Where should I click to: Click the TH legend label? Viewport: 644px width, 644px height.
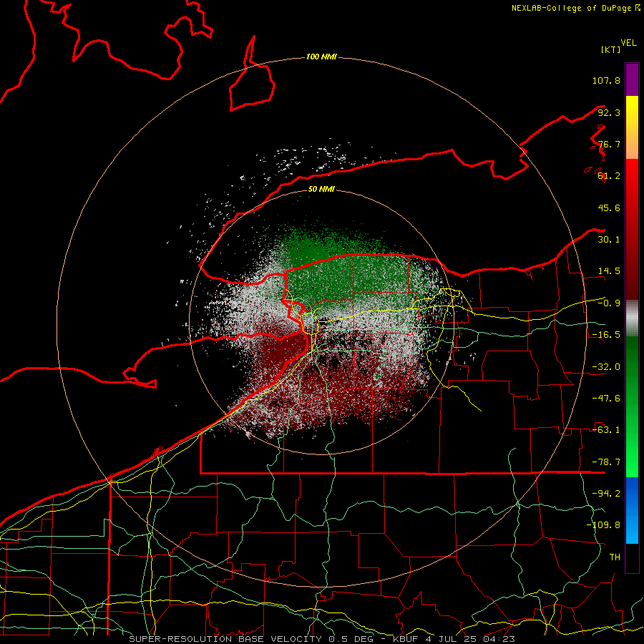pos(615,557)
